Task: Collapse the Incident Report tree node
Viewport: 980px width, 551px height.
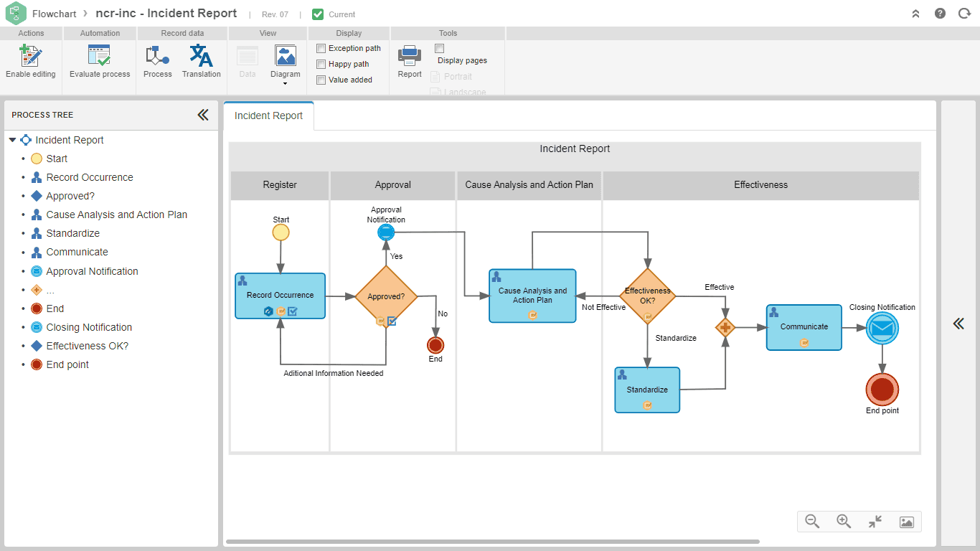Action: (12, 140)
